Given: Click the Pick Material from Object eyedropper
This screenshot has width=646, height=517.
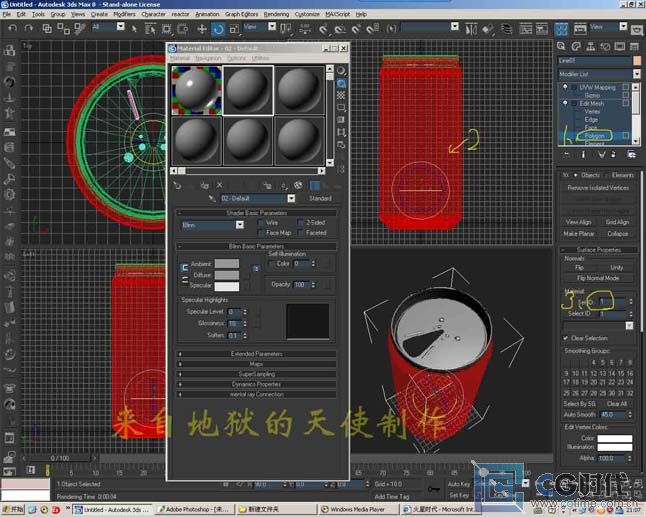Looking at the screenshot, I should [212, 199].
